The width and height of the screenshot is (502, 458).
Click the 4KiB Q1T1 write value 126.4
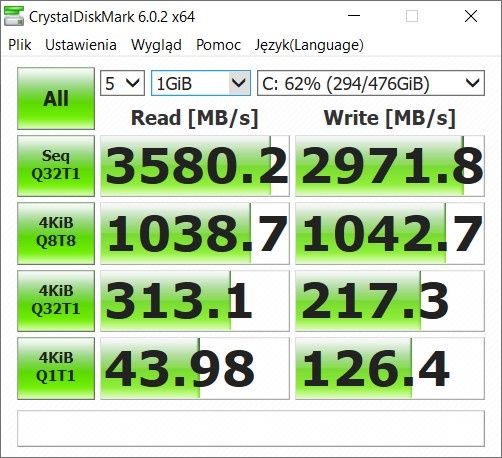(390, 368)
